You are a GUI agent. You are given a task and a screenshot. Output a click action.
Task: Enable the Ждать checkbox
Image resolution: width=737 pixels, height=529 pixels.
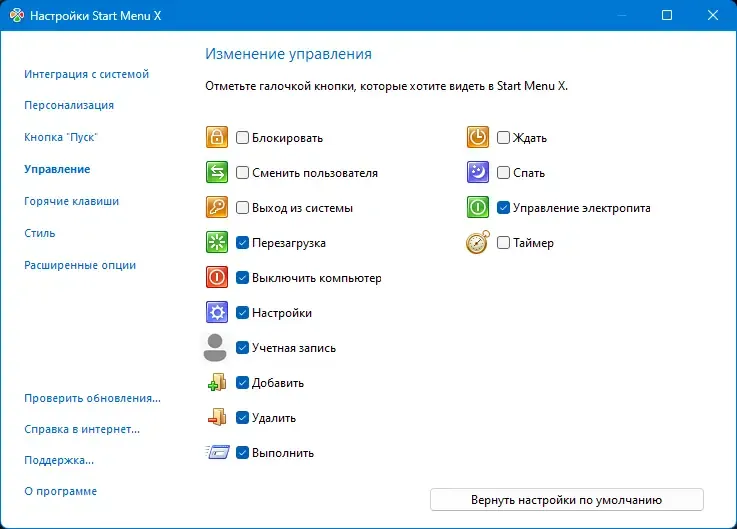click(x=503, y=137)
